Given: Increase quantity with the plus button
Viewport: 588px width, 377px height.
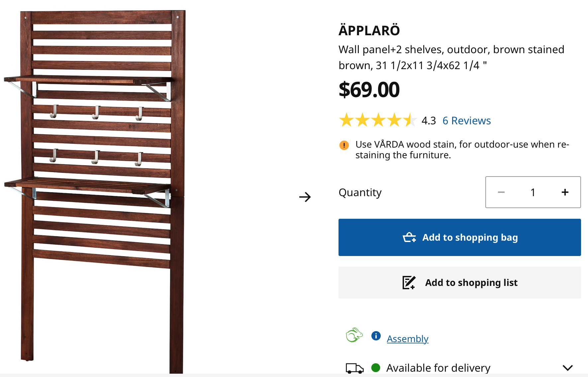Looking at the screenshot, I should 565,192.
